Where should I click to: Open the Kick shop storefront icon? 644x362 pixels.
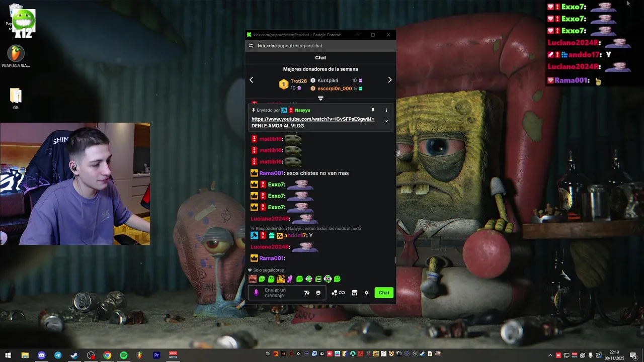tap(354, 293)
